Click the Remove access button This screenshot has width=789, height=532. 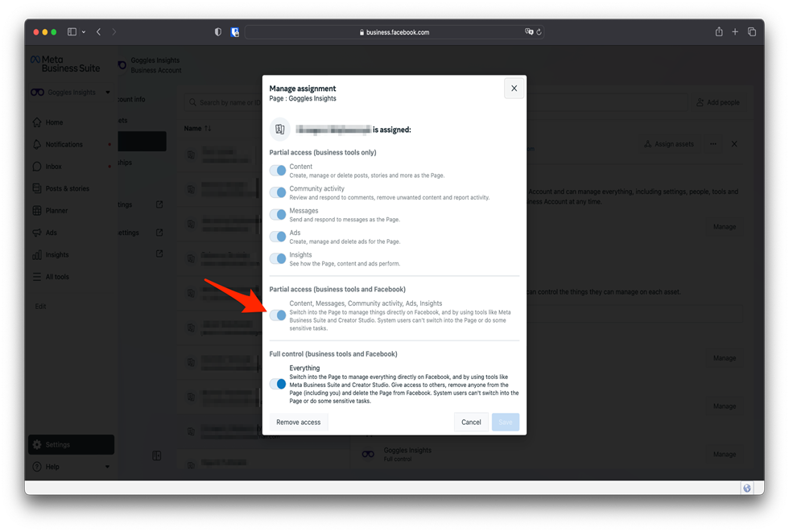pos(298,422)
